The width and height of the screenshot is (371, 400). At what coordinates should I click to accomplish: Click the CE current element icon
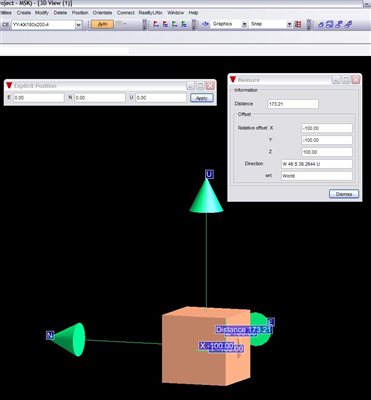click(x=5, y=25)
